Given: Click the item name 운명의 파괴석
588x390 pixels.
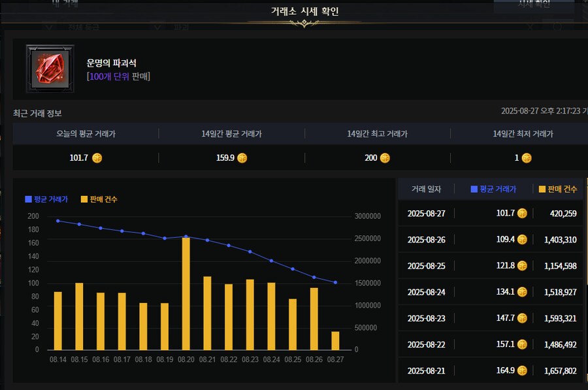Looking at the screenshot, I should [x=111, y=63].
